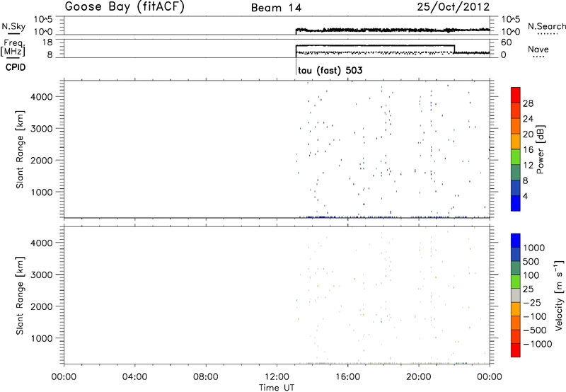Screen dimensions: 566x392
Task: Click the '12:00' time tick label
Action: (277, 377)
